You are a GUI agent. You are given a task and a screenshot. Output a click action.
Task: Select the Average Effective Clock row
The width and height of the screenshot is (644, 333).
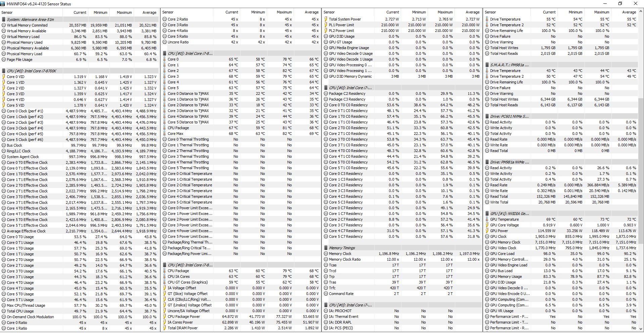[x=80, y=231]
